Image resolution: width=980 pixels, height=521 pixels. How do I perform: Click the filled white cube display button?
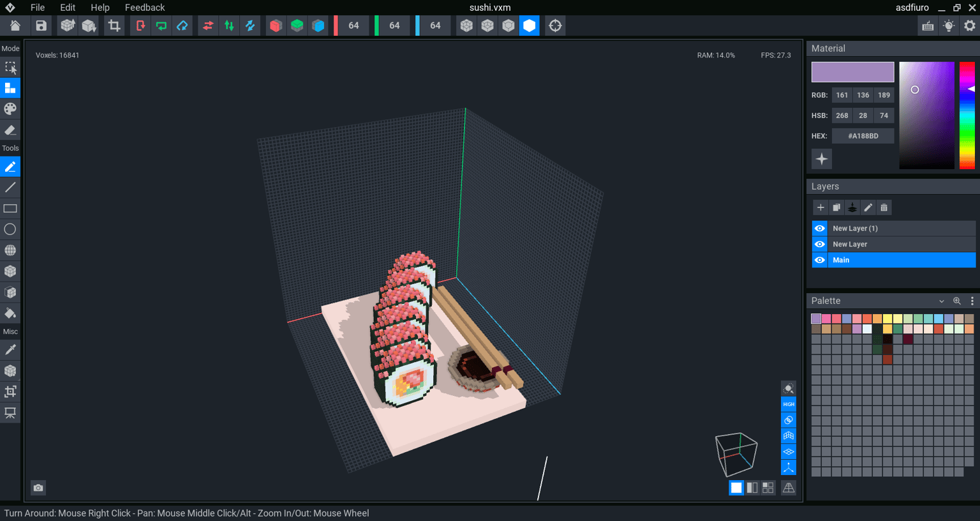(529, 26)
